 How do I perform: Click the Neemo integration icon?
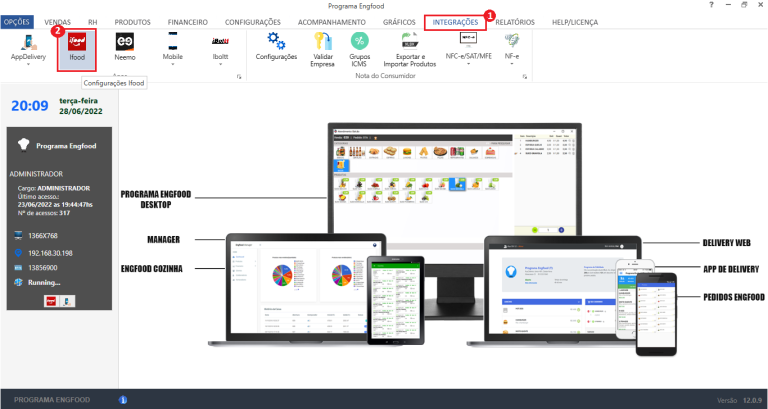coord(125,42)
